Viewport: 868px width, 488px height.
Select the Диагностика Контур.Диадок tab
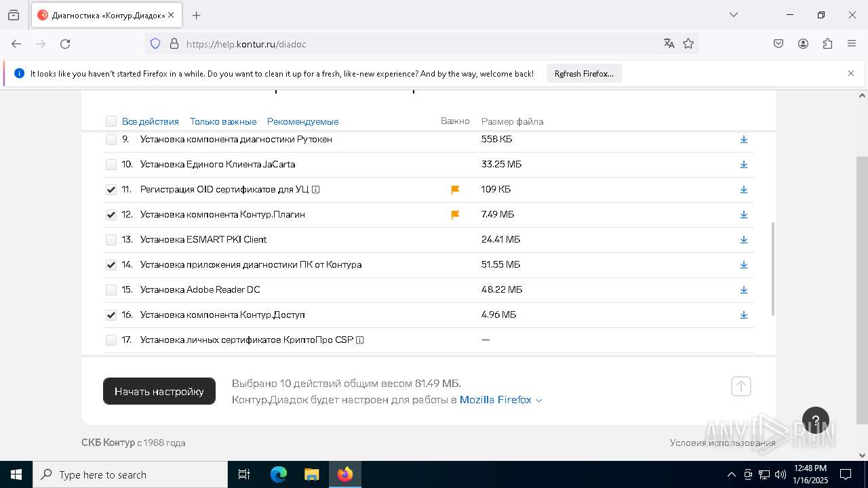[x=106, y=15]
